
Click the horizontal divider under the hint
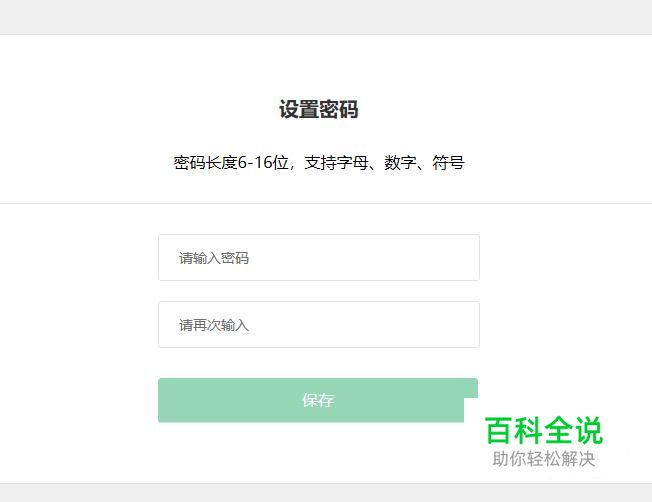coord(326,204)
